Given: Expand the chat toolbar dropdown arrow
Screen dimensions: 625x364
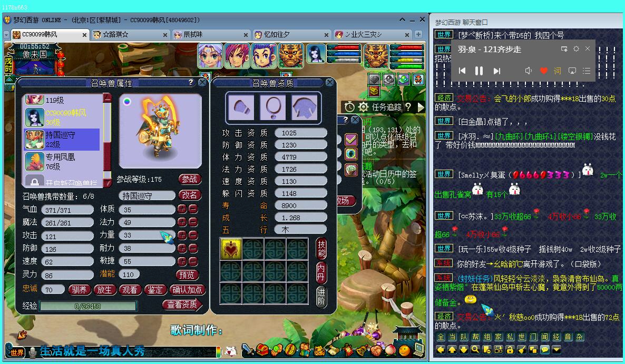Looking at the screenshot, I should coord(556,350).
